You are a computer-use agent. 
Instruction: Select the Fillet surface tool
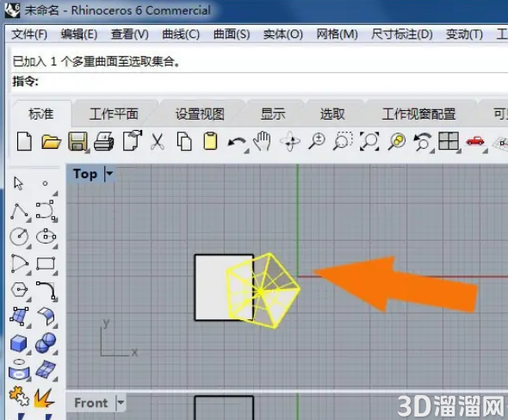(x=46, y=317)
